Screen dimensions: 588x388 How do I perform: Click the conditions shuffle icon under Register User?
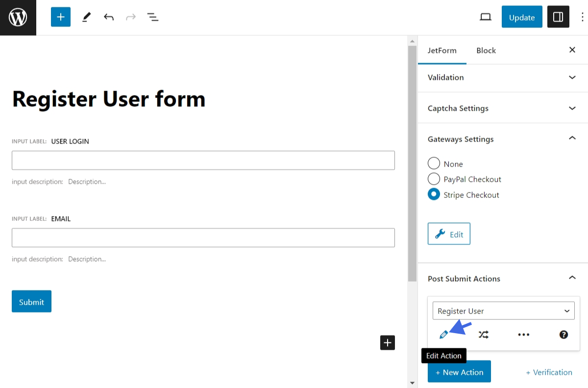click(x=484, y=334)
